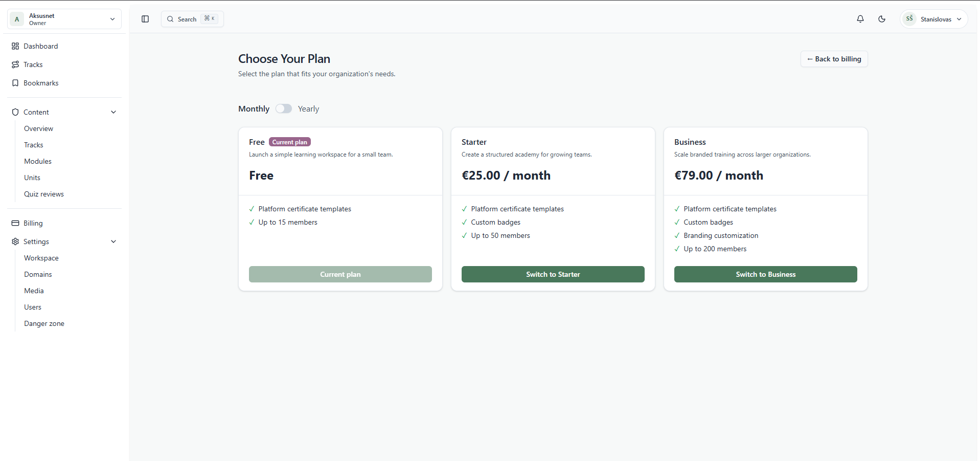Click the Bookmarks icon in sidebar
The image size is (980, 461).
click(x=15, y=83)
